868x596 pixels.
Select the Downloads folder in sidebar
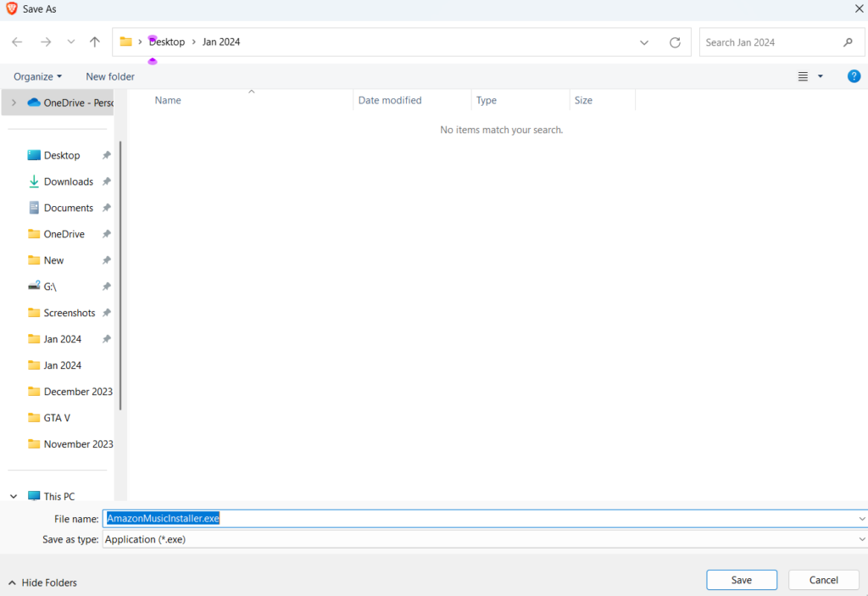(68, 181)
